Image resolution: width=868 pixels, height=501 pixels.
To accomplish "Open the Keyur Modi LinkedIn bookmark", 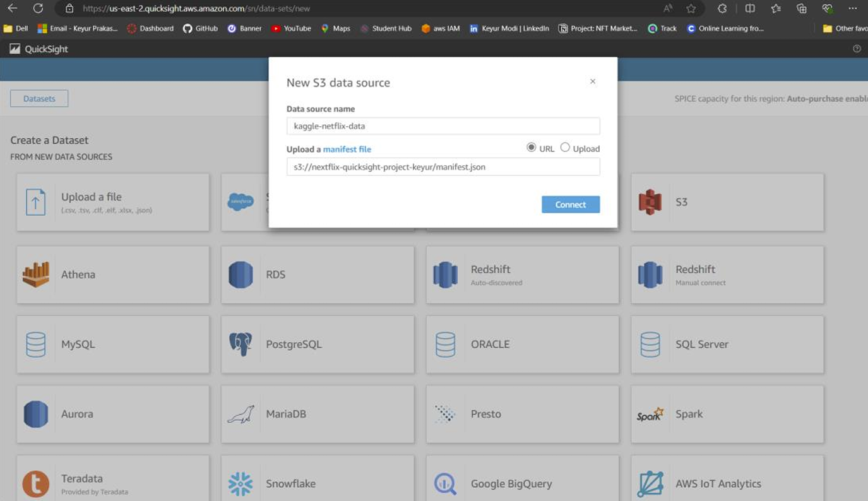I will (x=509, y=28).
